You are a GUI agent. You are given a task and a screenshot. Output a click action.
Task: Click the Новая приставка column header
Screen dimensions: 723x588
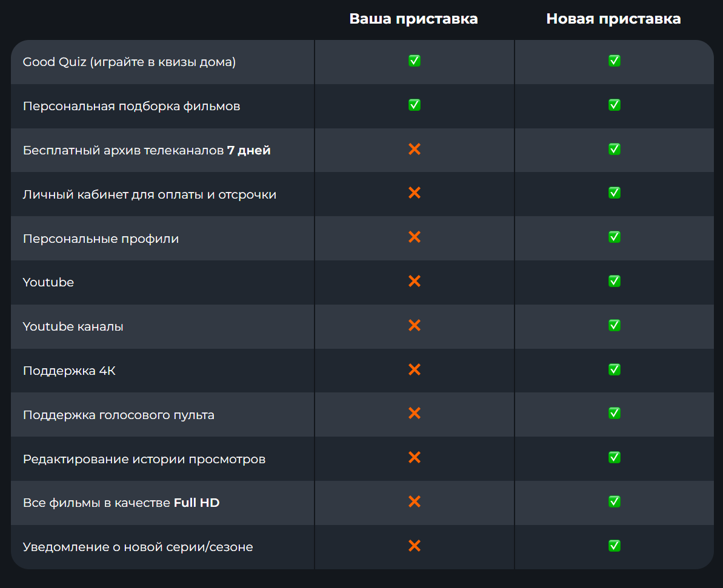click(613, 19)
